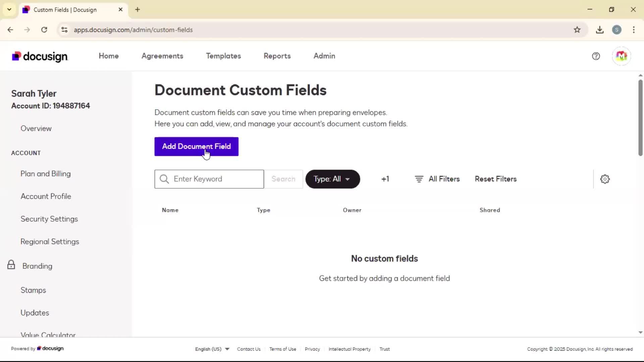The image size is (644, 362).
Task: Click Reset Filters
Action: [x=496, y=179]
